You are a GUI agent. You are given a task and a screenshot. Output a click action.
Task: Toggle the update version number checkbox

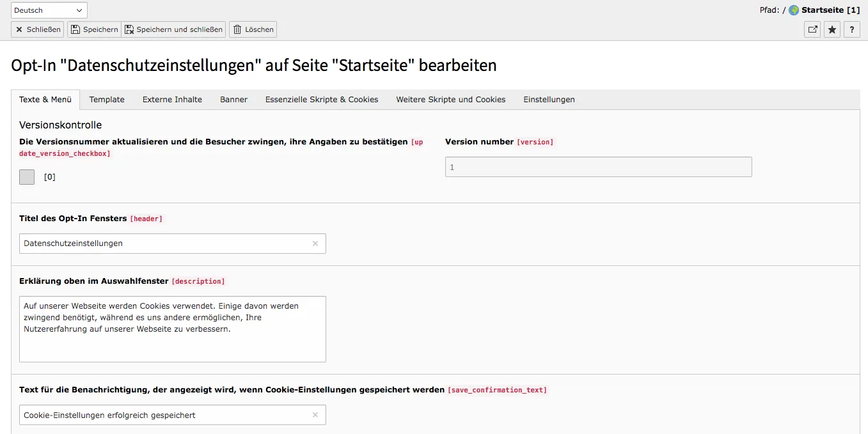click(27, 177)
